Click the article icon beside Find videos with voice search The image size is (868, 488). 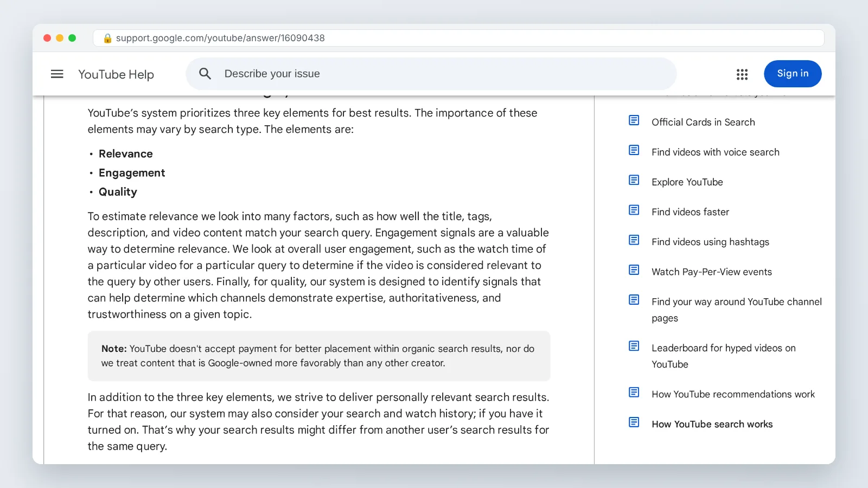634,150
